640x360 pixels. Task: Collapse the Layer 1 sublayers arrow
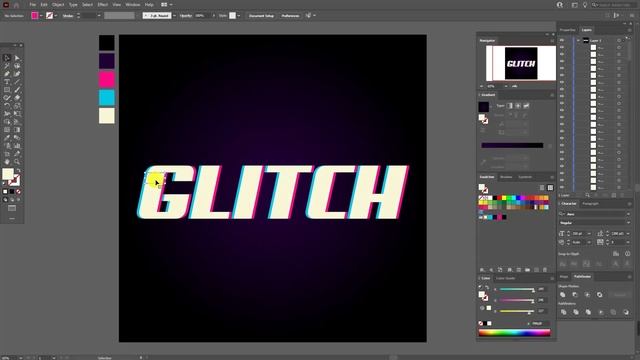pyautogui.click(x=578, y=40)
